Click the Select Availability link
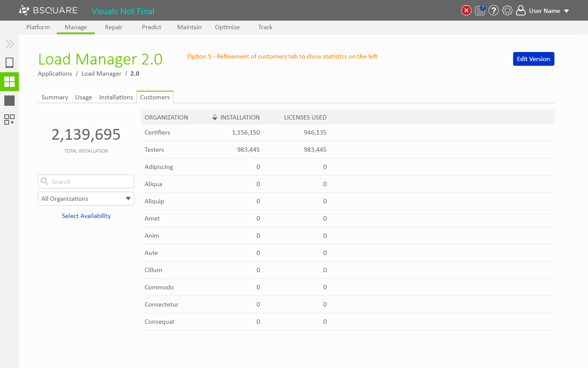 pos(86,216)
